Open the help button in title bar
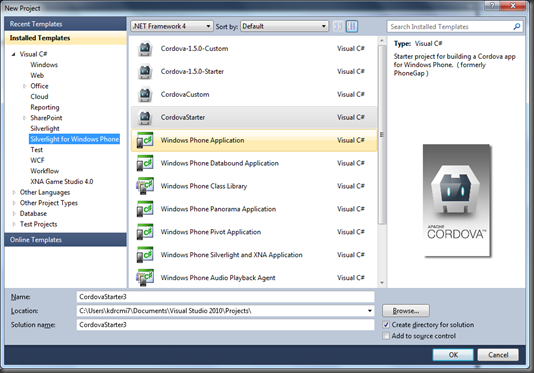Image resolution: width=534 pixels, height=373 pixels. coord(492,5)
